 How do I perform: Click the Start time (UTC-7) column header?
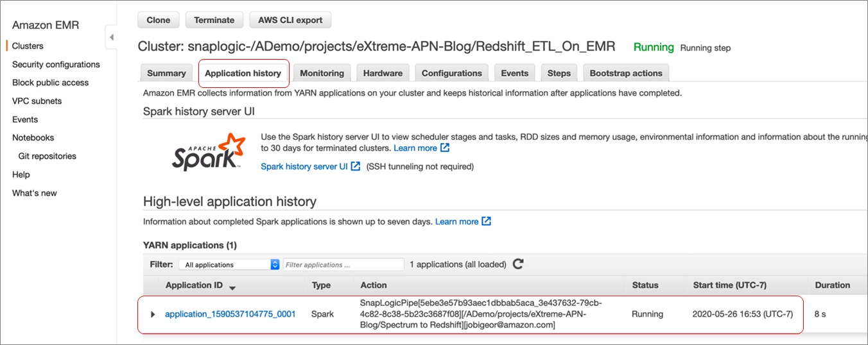(729, 285)
